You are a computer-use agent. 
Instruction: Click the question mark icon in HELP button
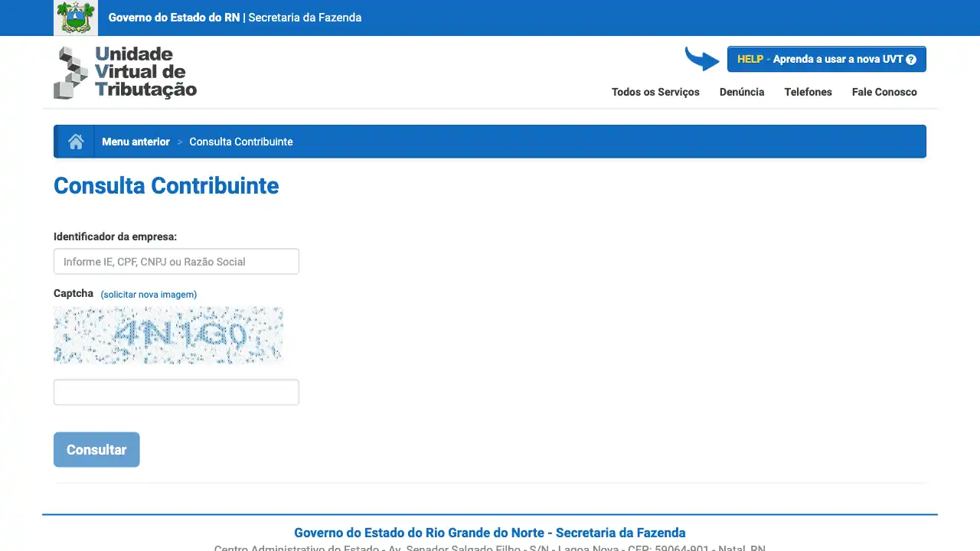coord(911,60)
